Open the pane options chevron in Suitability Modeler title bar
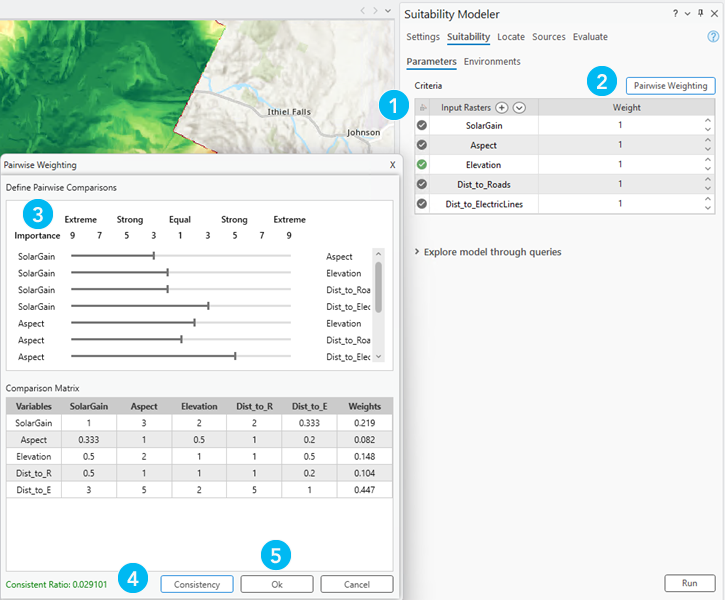Image resolution: width=725 pixels, height=600 pixels. point(688,14)
